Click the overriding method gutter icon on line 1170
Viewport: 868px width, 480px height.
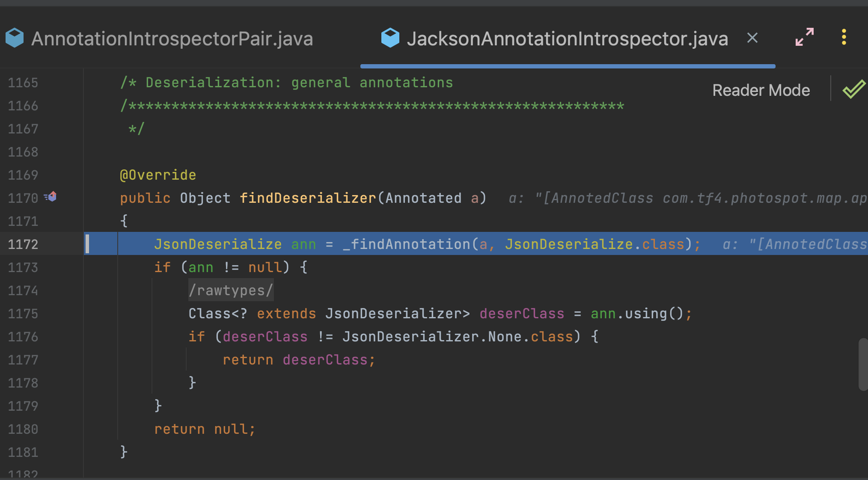click(51, 197)
